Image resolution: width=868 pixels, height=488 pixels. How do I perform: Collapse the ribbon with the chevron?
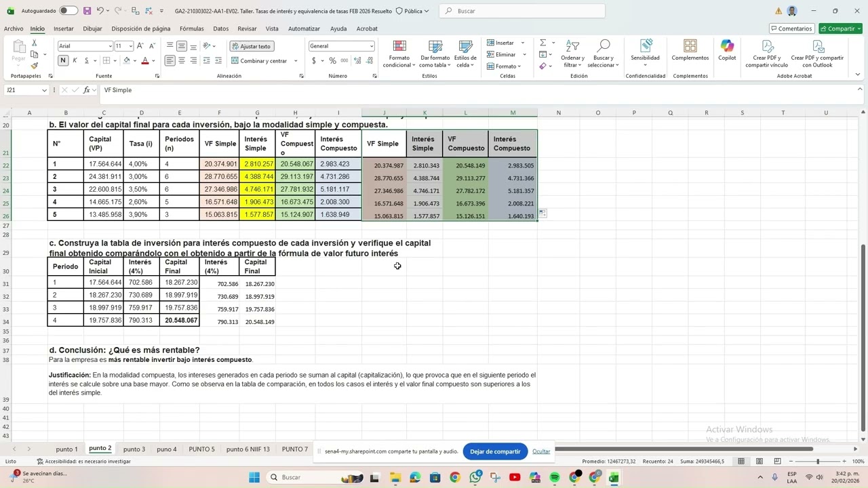point(858,75)
